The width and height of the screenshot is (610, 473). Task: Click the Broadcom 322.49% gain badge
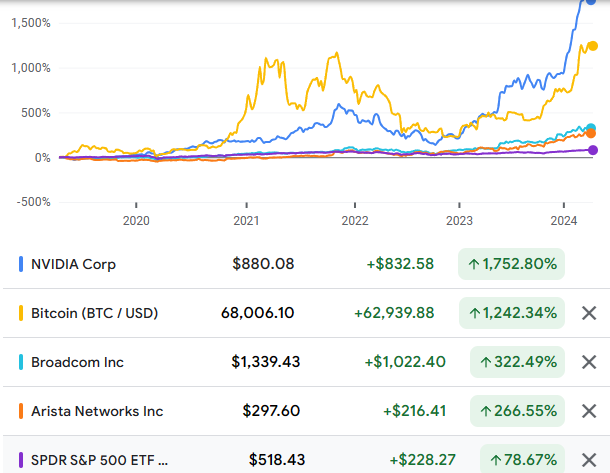point(517,362)
